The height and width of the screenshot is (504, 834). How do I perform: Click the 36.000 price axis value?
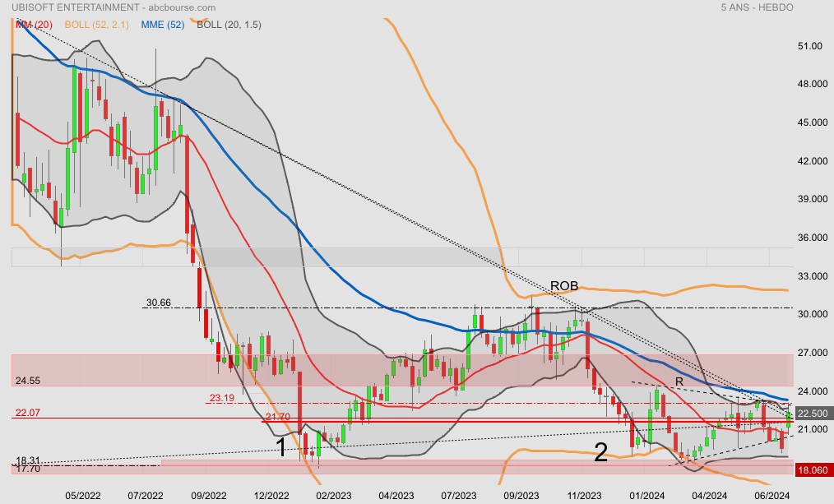(813, 238)
